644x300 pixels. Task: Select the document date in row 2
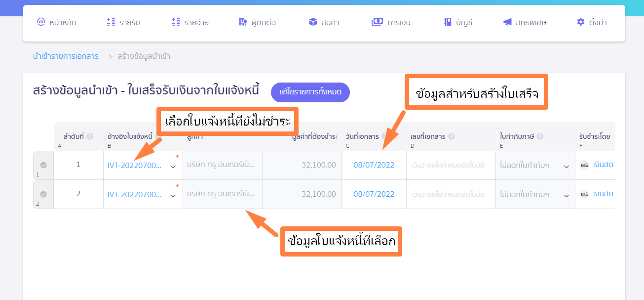click(x=374, y=194)
